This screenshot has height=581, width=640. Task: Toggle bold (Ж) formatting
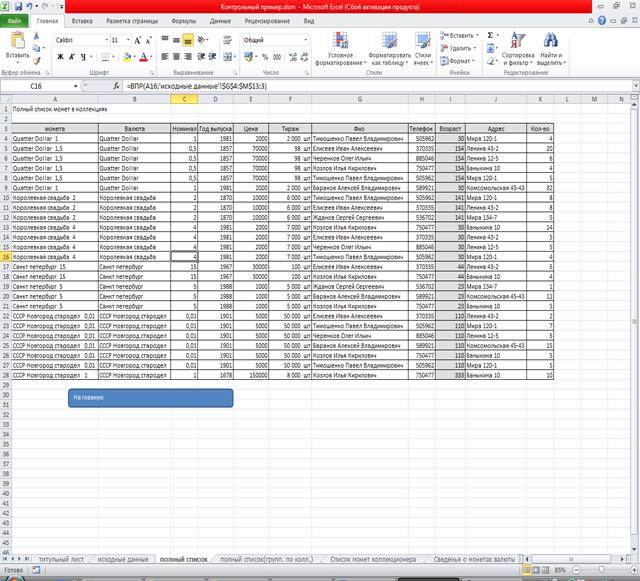coord(60,57)
